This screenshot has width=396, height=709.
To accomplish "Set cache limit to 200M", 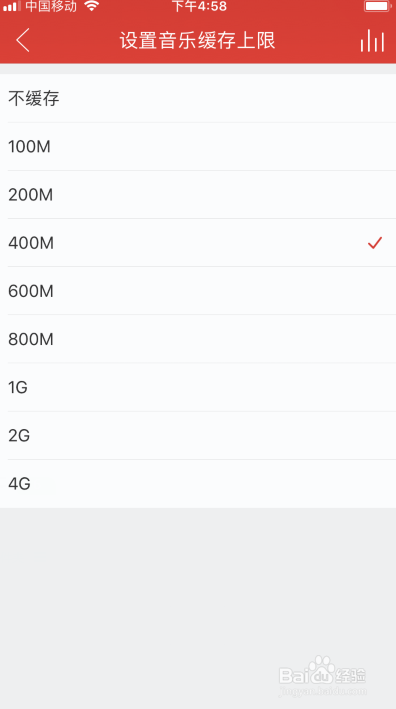I will [198, 195].
